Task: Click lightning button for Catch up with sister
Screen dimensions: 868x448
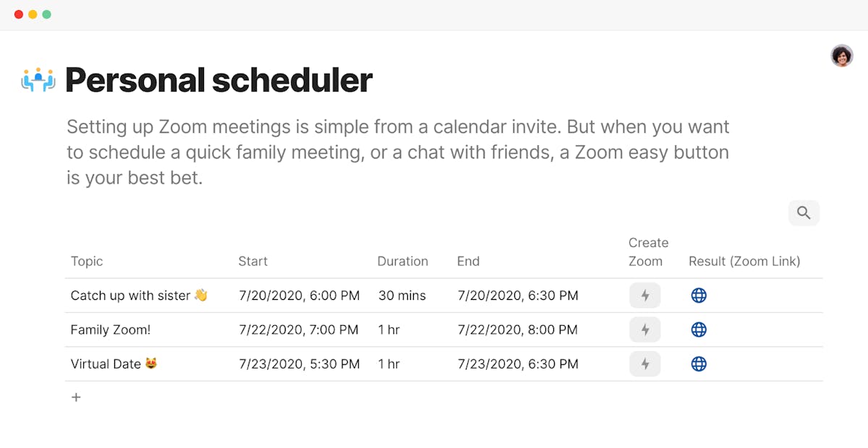Action: pyautogui.click(x=644, y=296)
